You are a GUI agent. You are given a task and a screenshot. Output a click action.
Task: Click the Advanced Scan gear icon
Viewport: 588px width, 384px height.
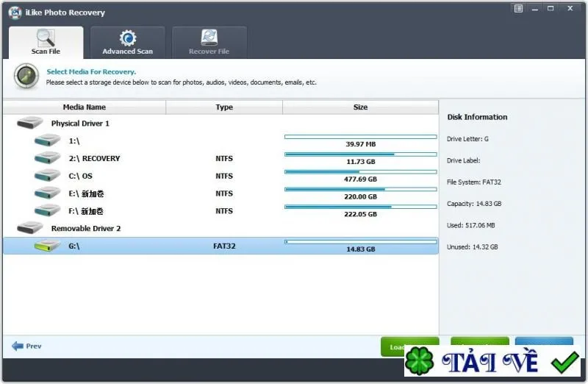(128, 38)
